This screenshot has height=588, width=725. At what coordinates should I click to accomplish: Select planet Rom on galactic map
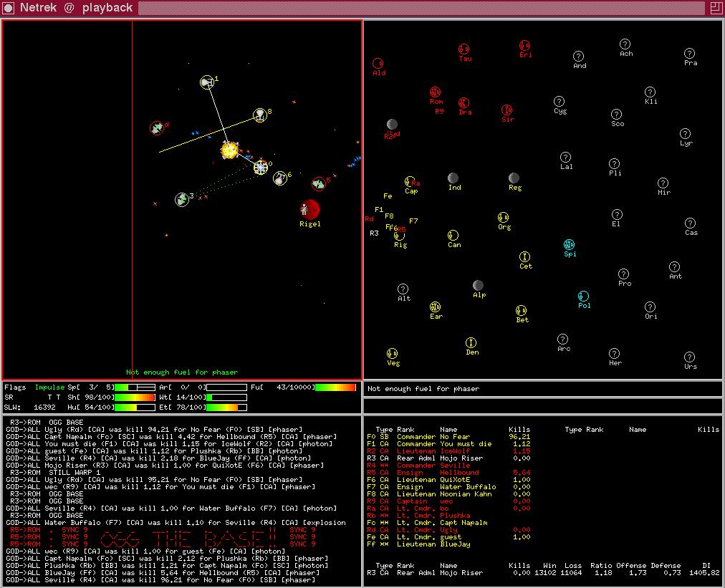(435, 92)
